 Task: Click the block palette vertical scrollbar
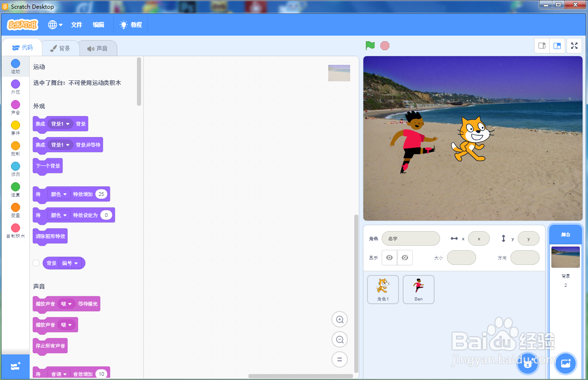pyautogui.click(x=139, y=81)
